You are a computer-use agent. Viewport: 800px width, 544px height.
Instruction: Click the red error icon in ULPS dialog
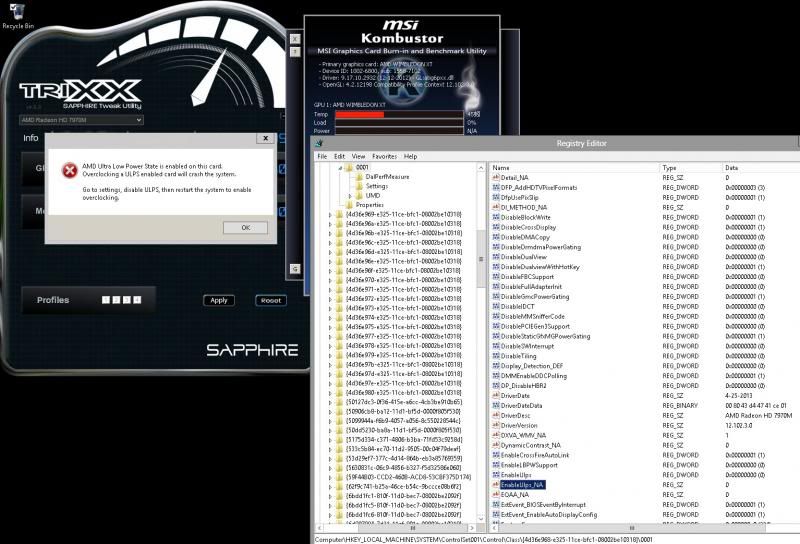(x=69, y=170)
